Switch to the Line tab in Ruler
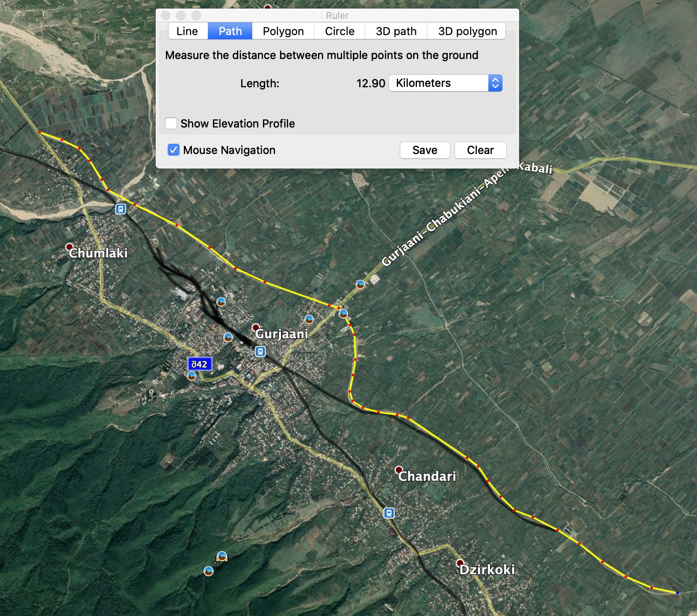The height and width of the screenshot is (616, 697). click(x=187, y=31)
